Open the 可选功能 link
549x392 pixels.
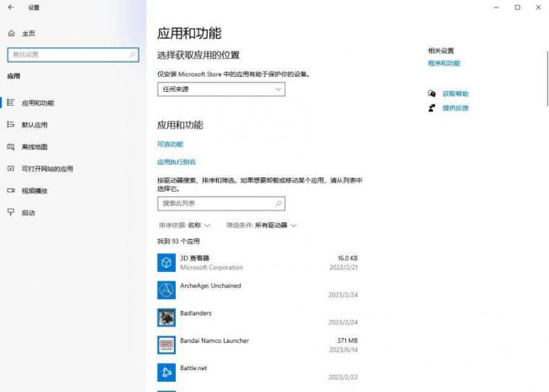170,144
